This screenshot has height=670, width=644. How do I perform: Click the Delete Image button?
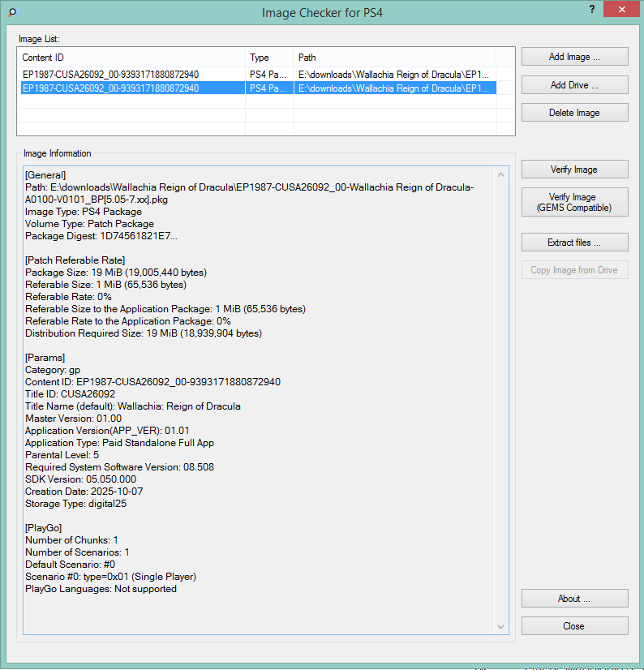click(x=574, y=113)
